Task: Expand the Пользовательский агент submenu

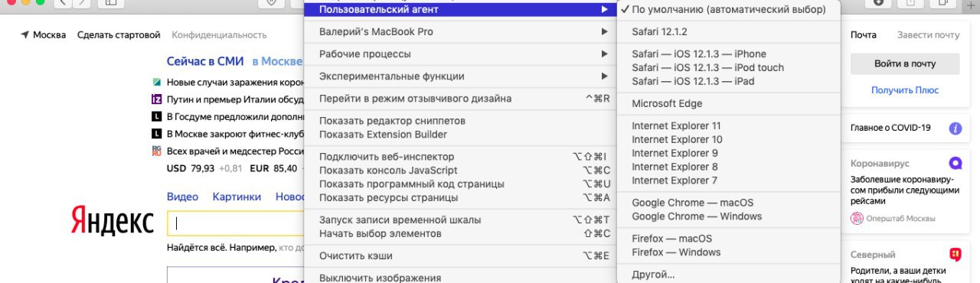Action: point(460,10)
